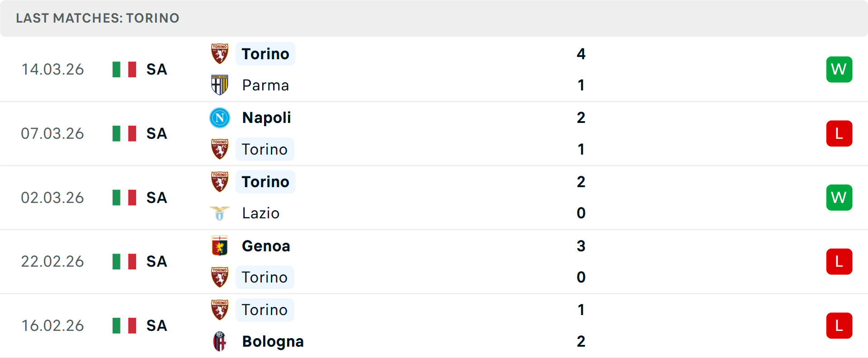Open the Bologna team link
This screenshot has width=868, height=358.
pyautogui.click(x=273, y=341)
